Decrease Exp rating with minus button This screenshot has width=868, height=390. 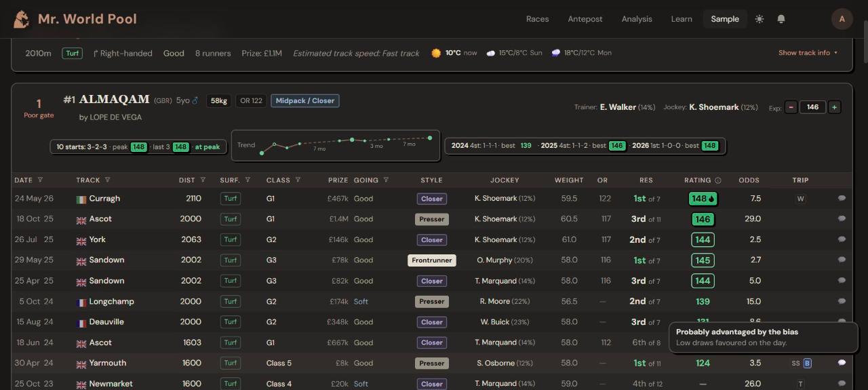(791, 107)
